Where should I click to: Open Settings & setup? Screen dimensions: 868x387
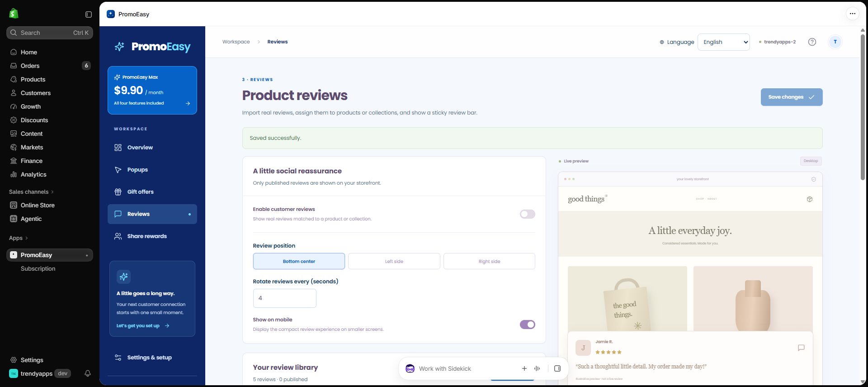pyautogui.click(x=152, y=358)
